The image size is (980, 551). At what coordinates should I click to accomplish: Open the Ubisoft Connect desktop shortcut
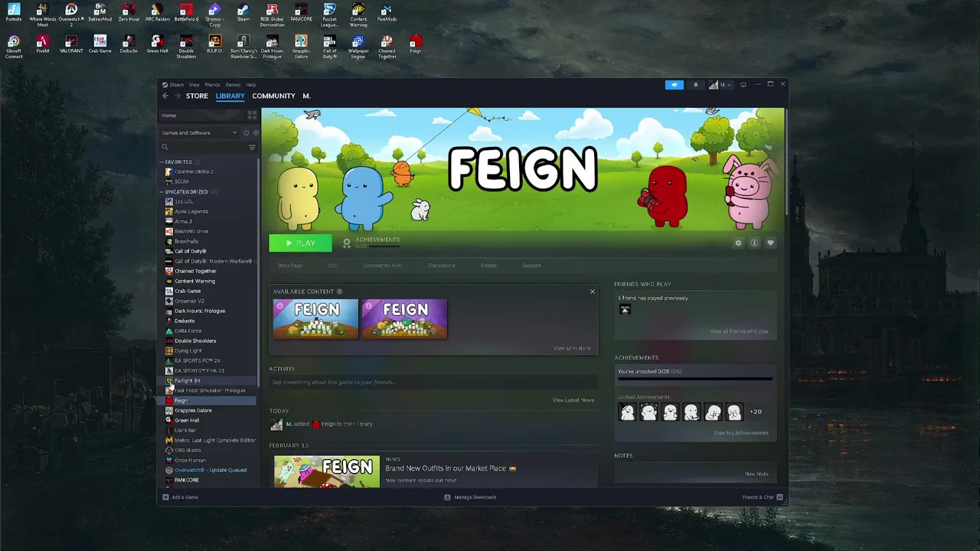point(14,47)
